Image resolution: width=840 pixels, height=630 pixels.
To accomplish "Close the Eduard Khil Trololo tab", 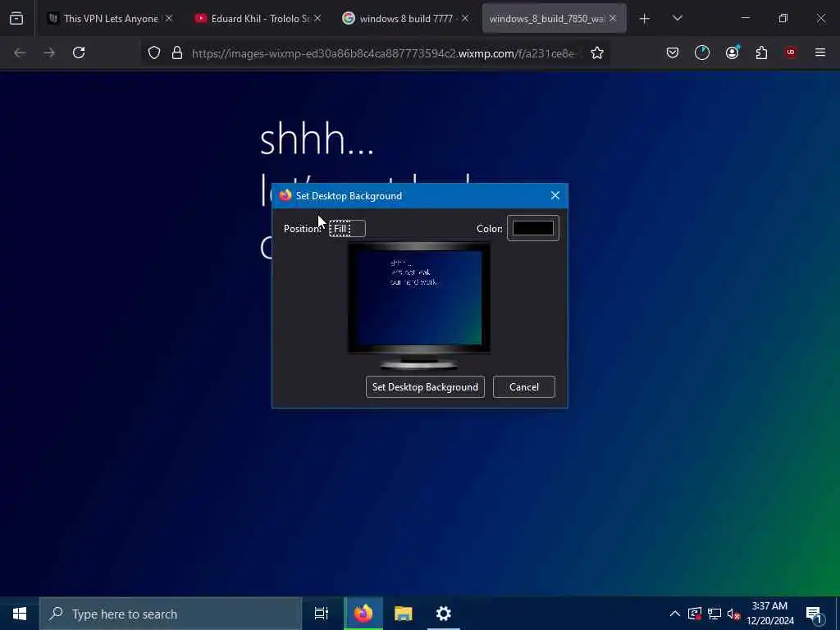I will coord(317,18).
